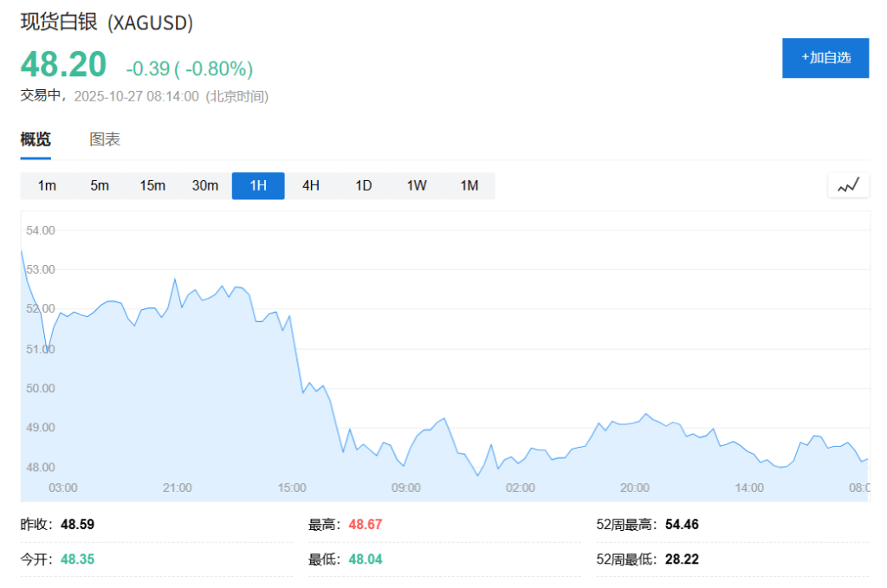
Task: Open the chart type line icon
Action: coord(848,185)
